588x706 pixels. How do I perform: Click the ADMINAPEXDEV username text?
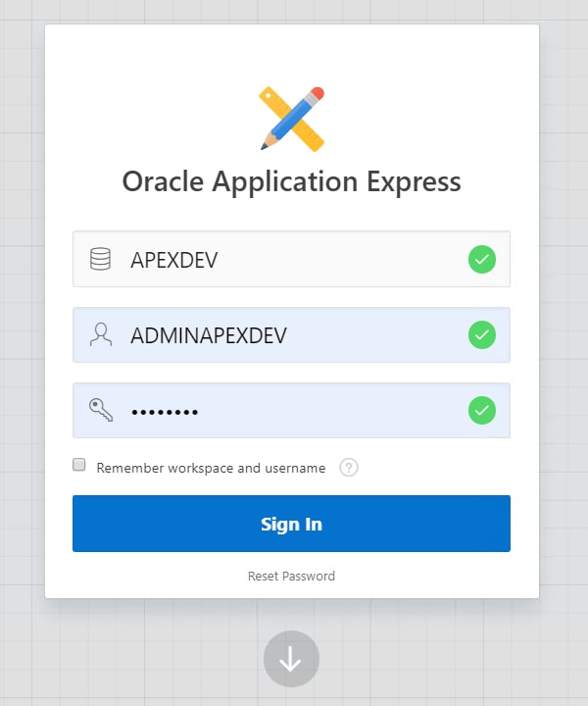pos(209,335)
